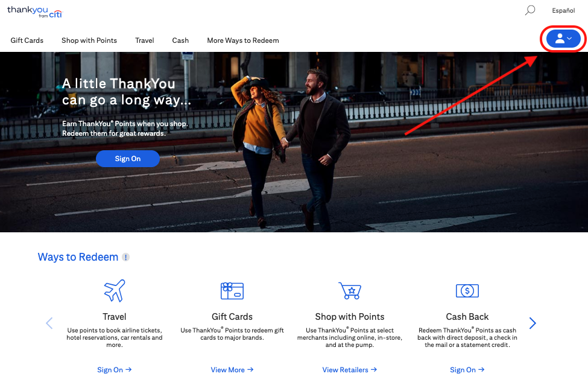Switch the site language to Español
Viewport: 588px width, 391px height.
pos(563,10)
